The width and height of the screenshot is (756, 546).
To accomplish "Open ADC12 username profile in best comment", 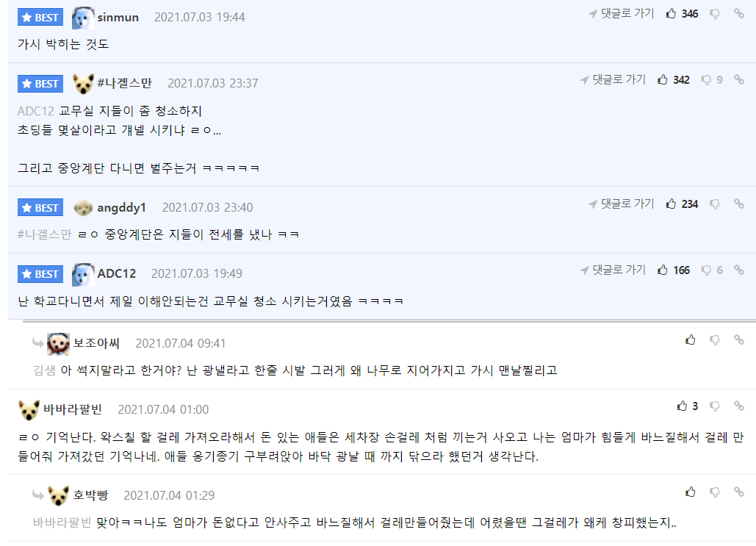I will (116, 273).
